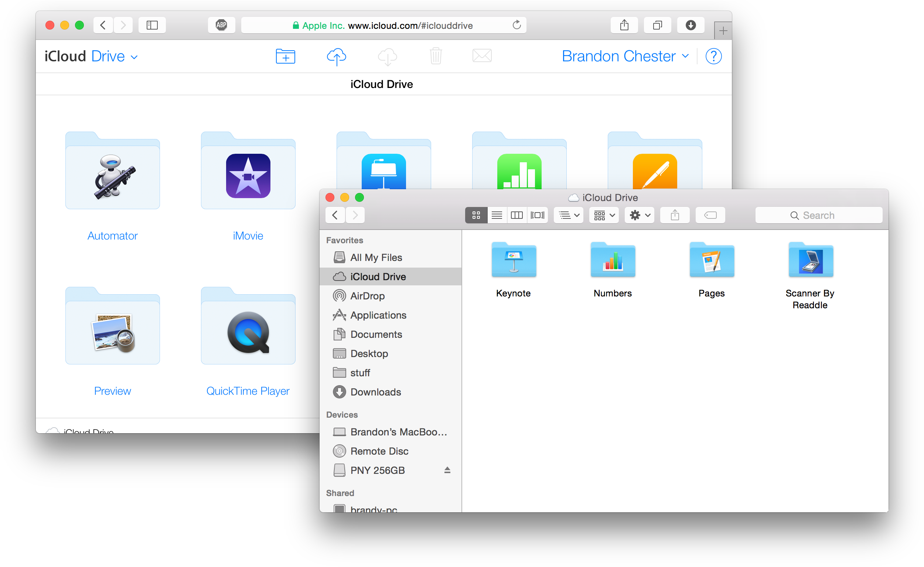Click the Finder Search field
This screenshot has width=924, height=567.
click(x=819, y=215)
